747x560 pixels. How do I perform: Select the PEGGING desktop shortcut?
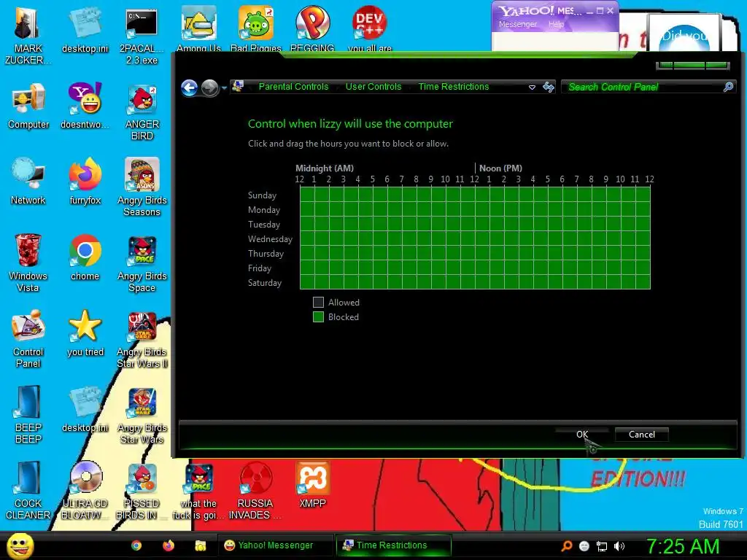click(x=312, y=28)
